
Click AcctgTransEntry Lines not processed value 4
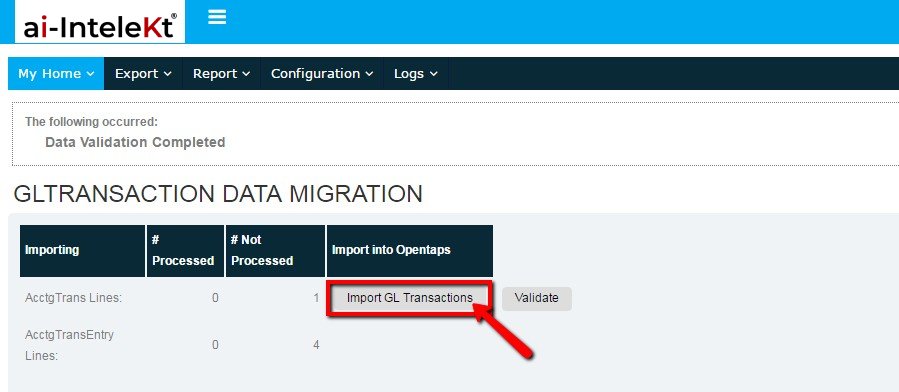[x=316, y=345]
